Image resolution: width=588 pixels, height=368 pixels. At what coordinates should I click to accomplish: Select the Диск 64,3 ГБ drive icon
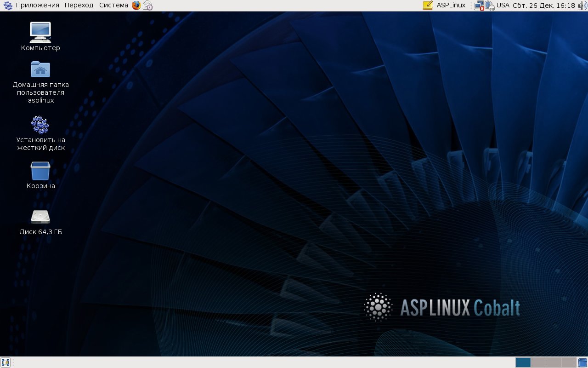point(40,217)
